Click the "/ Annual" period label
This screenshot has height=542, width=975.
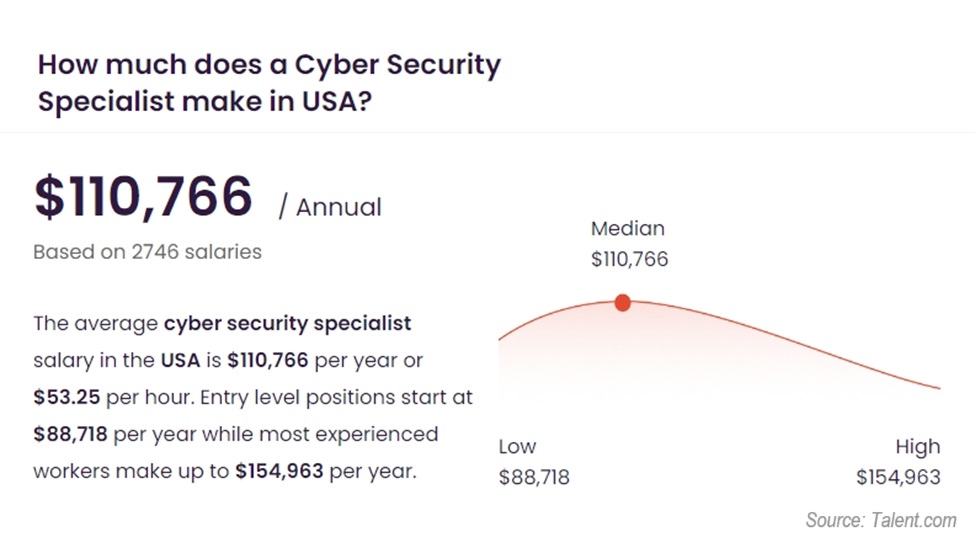[x=330, y=207]
